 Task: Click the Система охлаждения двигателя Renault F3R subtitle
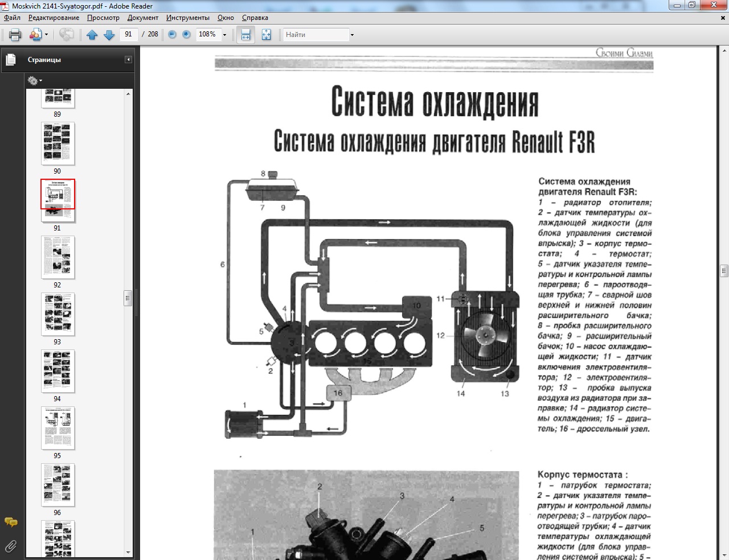pos(434,141)
